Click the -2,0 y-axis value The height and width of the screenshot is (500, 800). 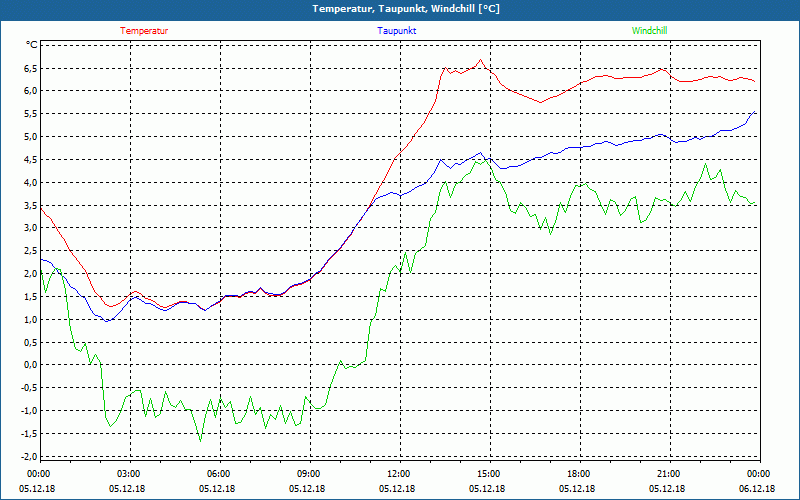(x=29, y=456)
